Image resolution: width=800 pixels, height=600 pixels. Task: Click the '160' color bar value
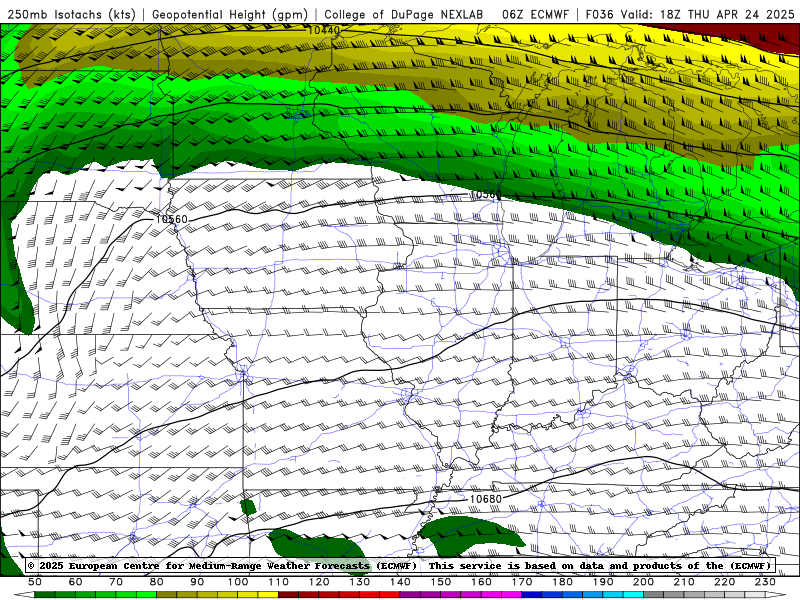[481, 582]
